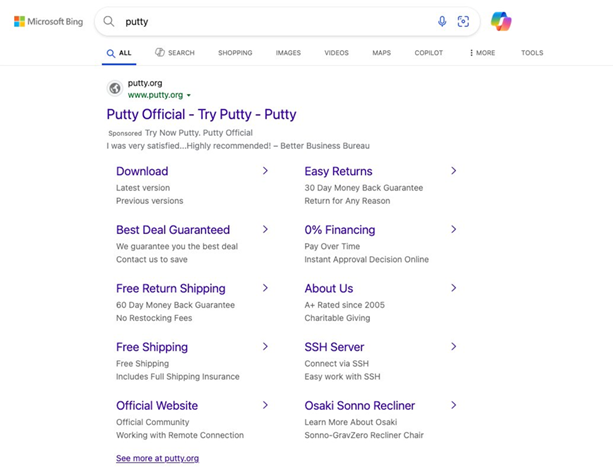
Task: Click the globe favicon beside putty.org
Action: (x=115, y=88)
